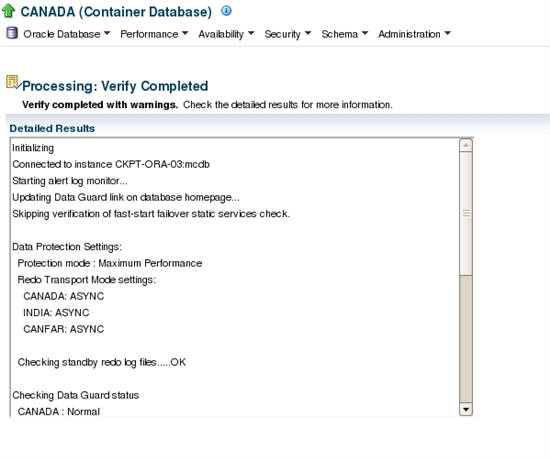The width and height of the screenshot is (550, 460).
Task: Click inside the Detailed Results text box
Action: pos(235,277)
